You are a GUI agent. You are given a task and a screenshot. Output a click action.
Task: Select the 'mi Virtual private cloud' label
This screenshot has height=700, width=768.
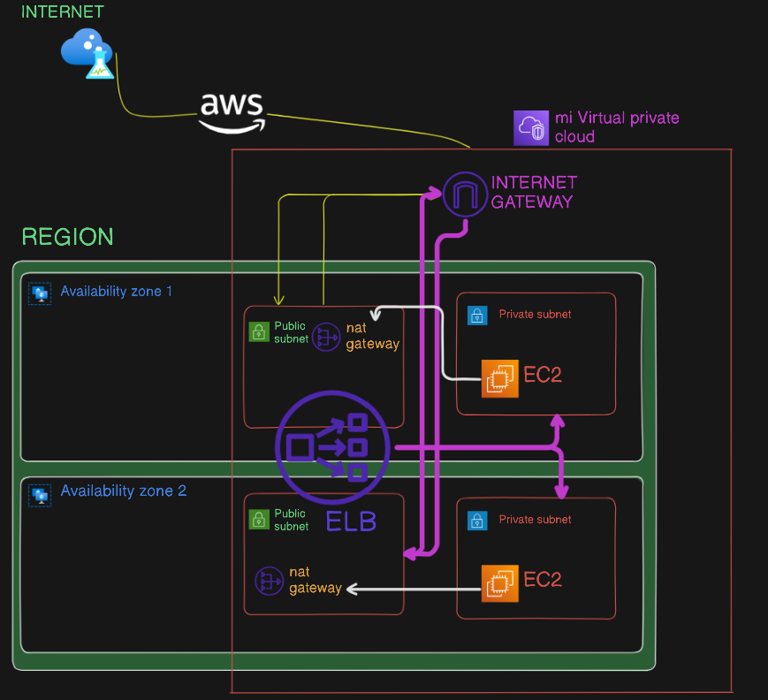617,127
